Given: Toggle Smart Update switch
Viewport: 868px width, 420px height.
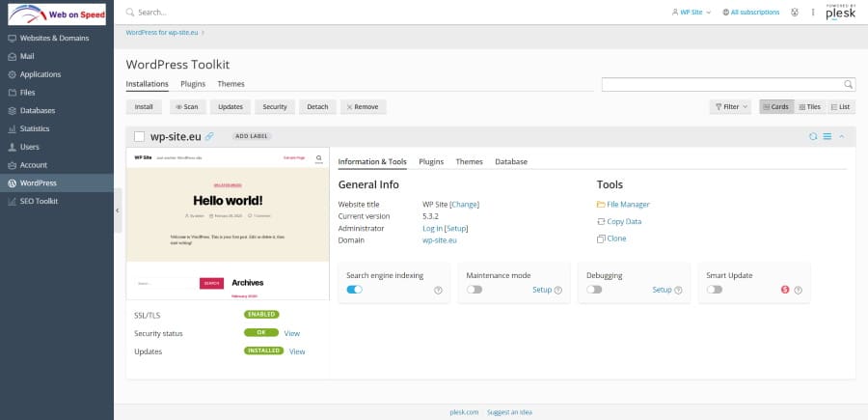Looking at the screenshot, I should coord(714,290).
